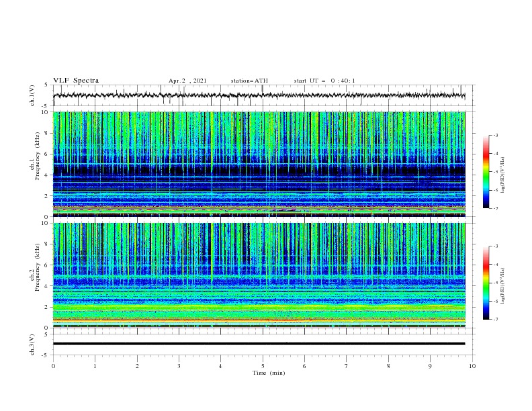Pick the ch.1 PSD color bar

pyautogui.click(x=486, y=172)
